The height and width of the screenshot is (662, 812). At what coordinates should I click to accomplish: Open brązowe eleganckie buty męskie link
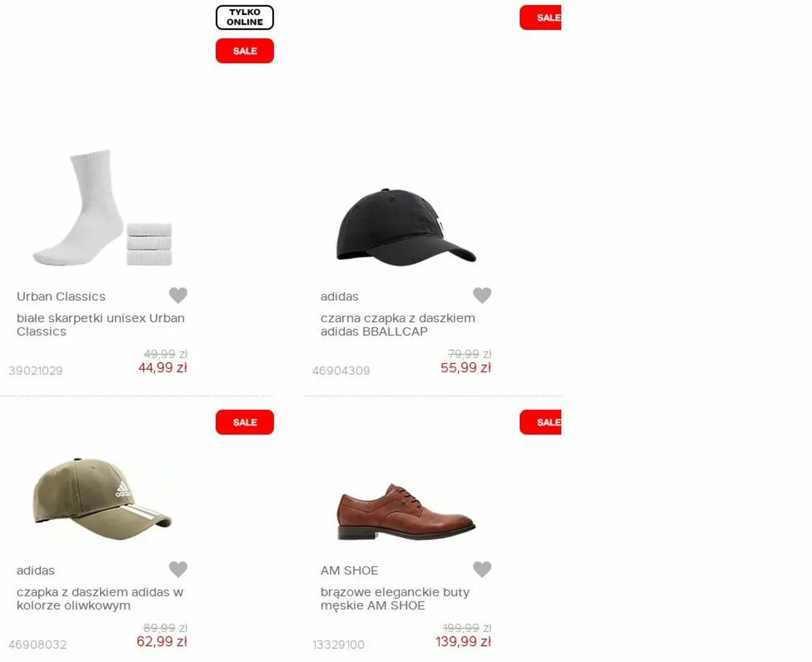[395, 599]
